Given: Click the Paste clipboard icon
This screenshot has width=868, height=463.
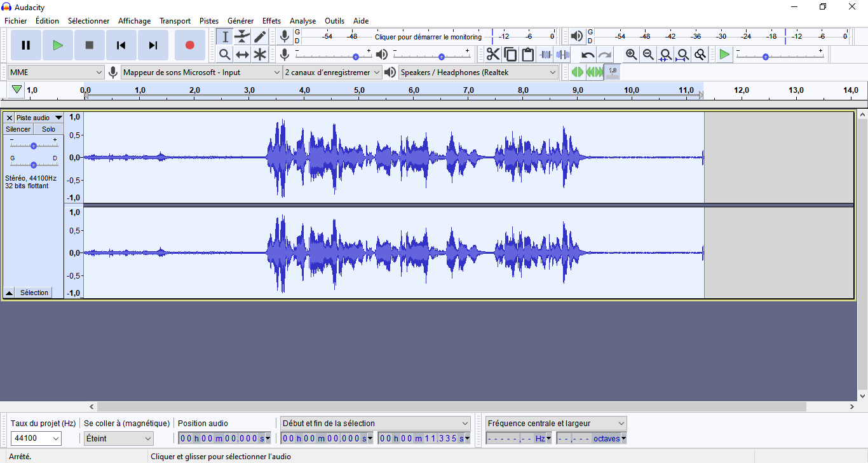Looking at the screenshot, I should (527, 55).
